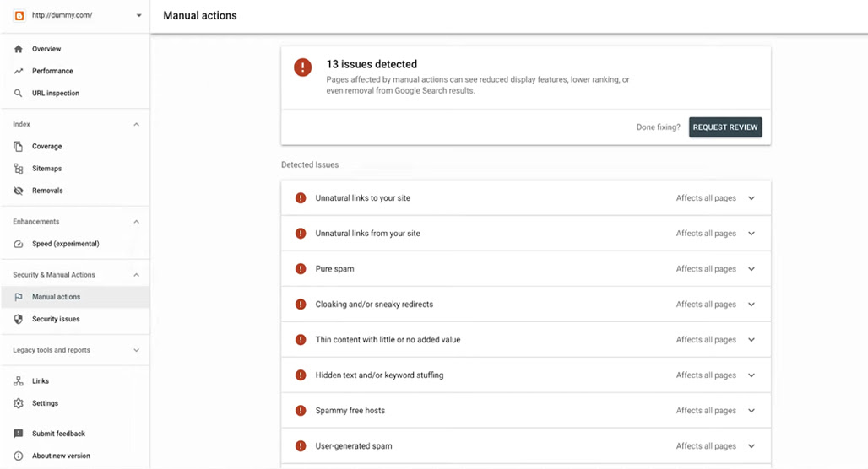Expand the User-generated spam chevron
Image resolution: width=868 pixels, height=469 pixels.
[x=751, y=445]
